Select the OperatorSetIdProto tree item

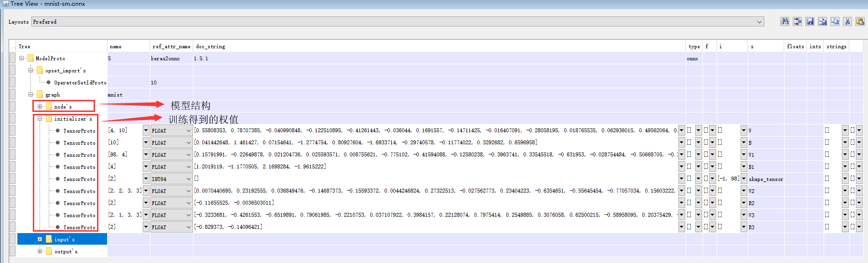pyautogui.click(x=80, y=83)
